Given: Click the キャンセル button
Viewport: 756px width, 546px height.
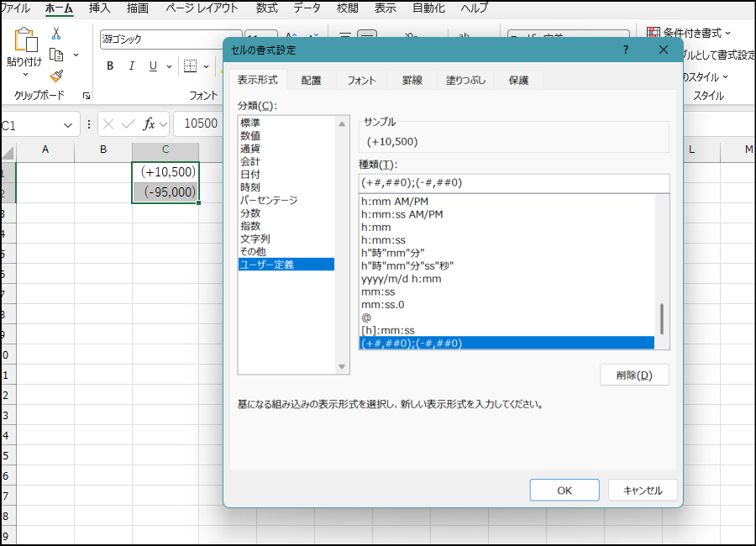Looking at the screenshot, I should pyautogui.click(x=643, y=491).
